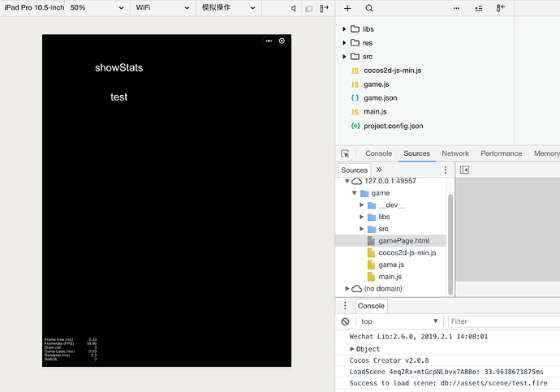Open file search magnifier icon
The width and height of the screenshot is (560, 392).
(x=369, y=8)
